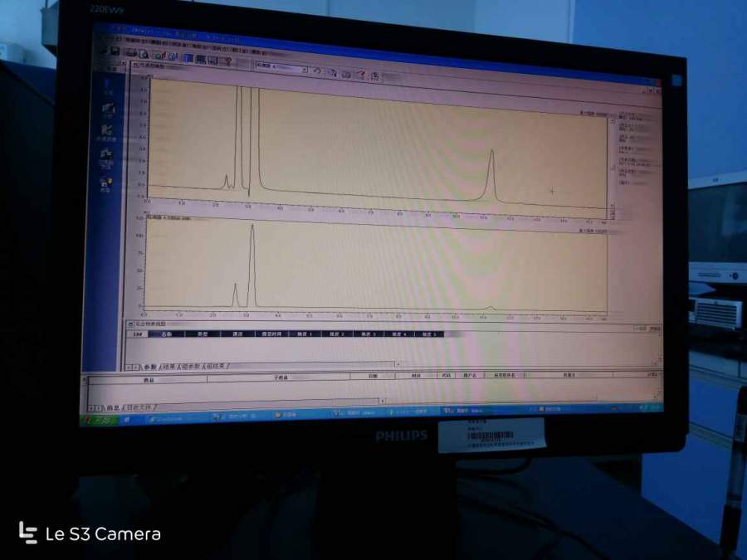Click the help question-mark toolbar icon
Image resolution: width=747 pixels, height=560 pixels.
(x=227, y=61)
